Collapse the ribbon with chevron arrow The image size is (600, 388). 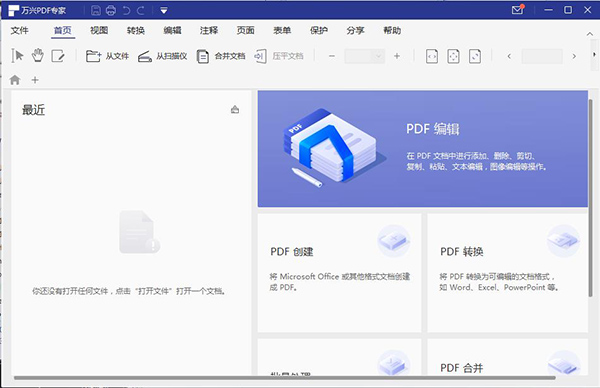590,34
